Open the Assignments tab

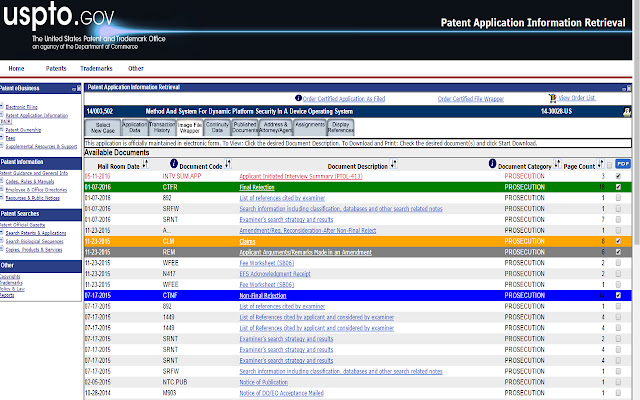310,126
